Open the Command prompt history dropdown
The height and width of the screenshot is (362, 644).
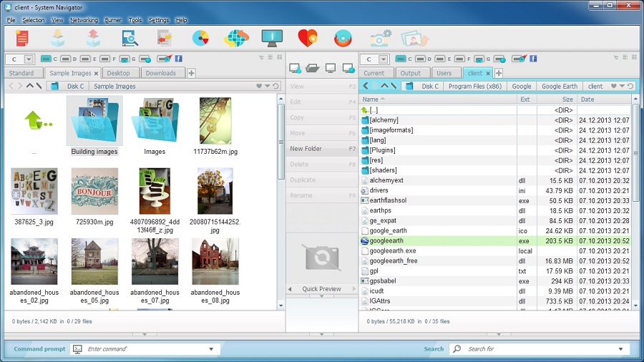point(211,349)
